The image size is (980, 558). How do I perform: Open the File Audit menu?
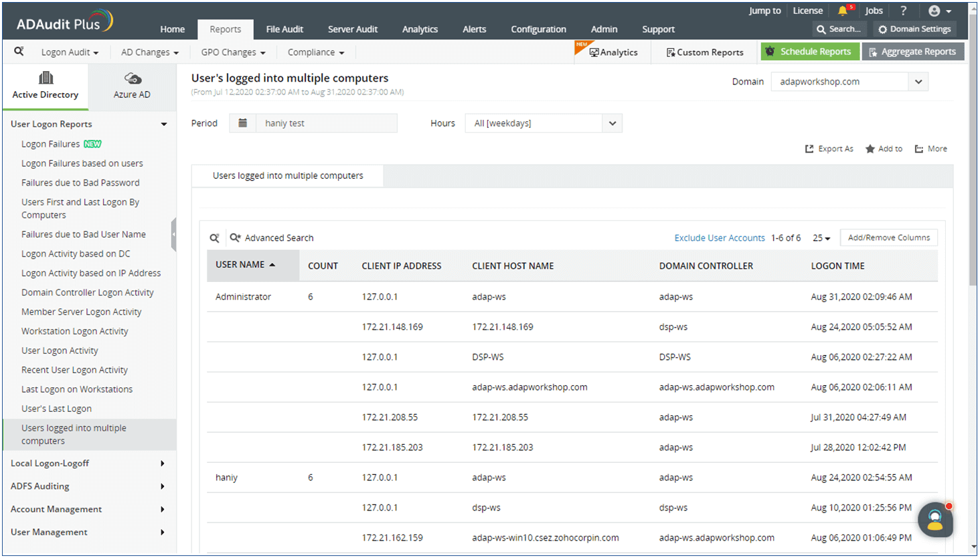tap(284, 29)
